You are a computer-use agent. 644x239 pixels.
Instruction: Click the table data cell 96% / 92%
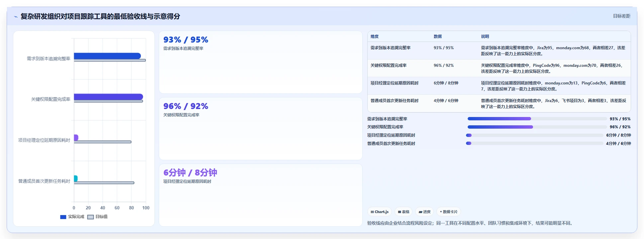point(444,65)
